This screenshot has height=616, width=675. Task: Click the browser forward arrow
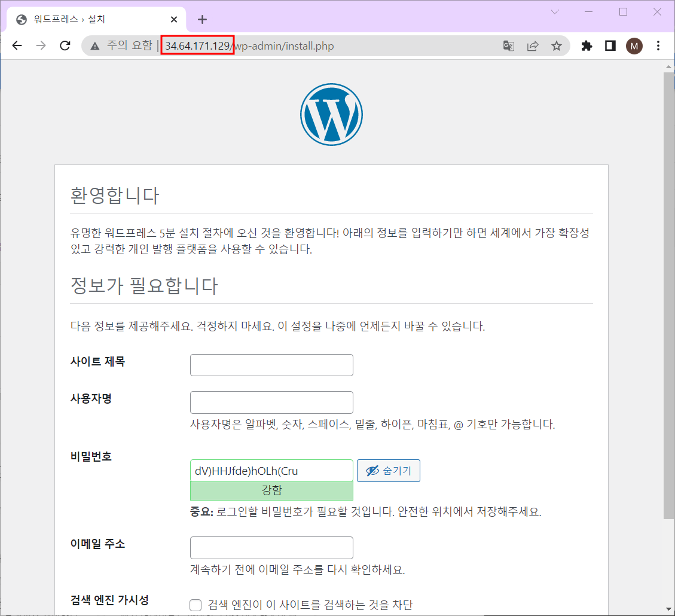[41, 45]
